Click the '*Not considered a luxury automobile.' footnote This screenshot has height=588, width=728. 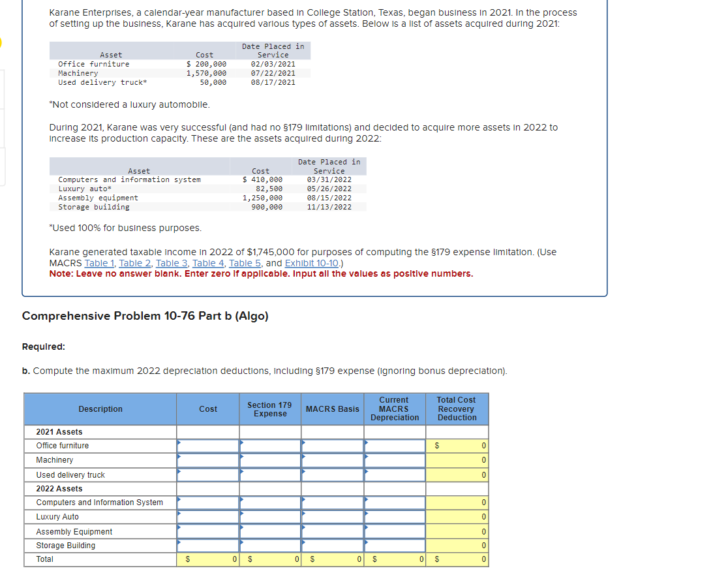130,104
